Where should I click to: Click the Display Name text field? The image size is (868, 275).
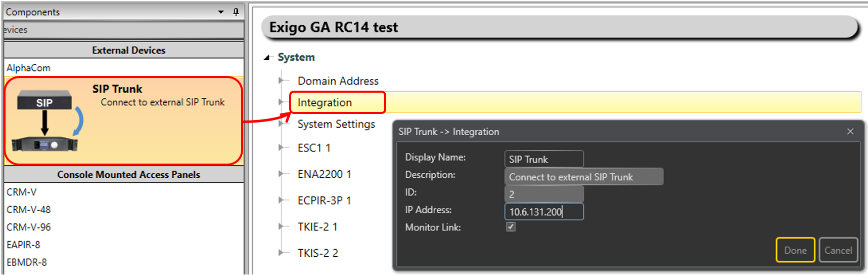pyautogui.click(x=543, y=159)
